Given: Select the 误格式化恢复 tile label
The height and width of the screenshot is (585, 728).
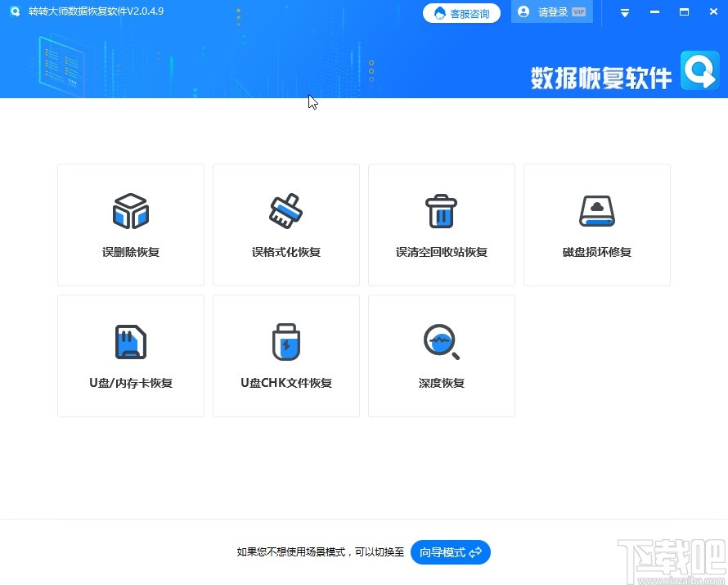Looking at the screenshot, I should (x=285, y=252).
